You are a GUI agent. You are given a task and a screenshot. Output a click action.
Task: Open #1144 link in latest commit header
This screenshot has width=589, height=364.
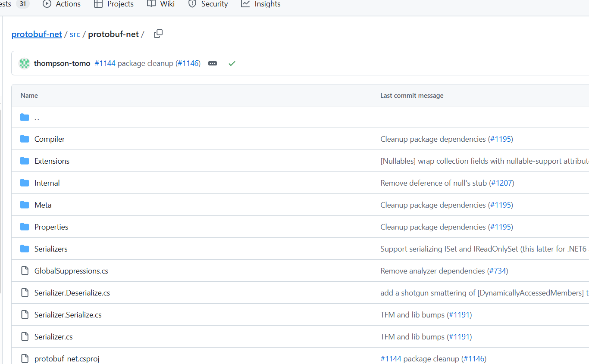pos(105,63)
